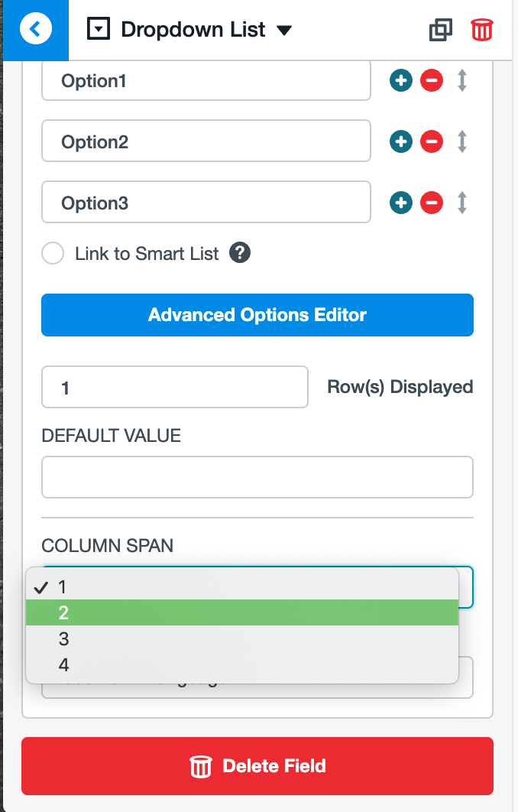Screen dimensions: 518x812
Task: Add an option using the plus icon beside Option1
Action: coord(401,80)
